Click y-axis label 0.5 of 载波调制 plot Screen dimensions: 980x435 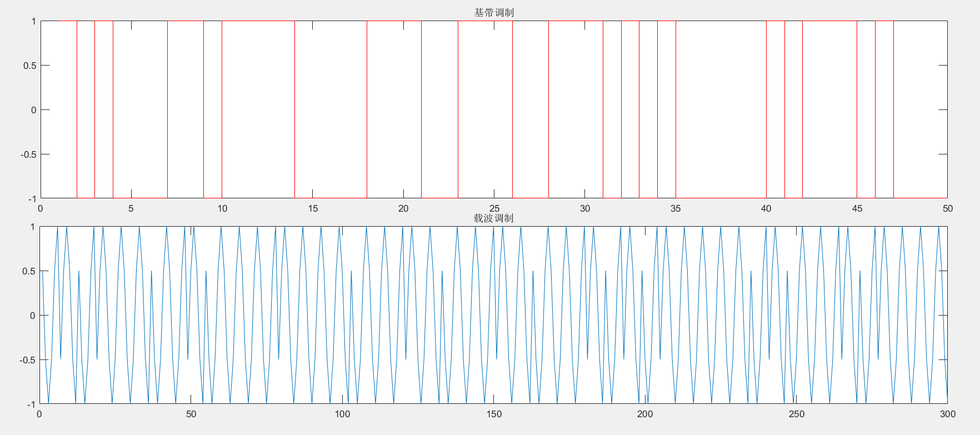28,271
